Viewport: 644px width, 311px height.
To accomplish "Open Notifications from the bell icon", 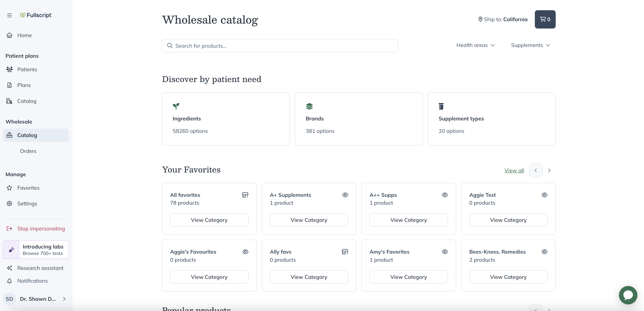I will (10, 281).
